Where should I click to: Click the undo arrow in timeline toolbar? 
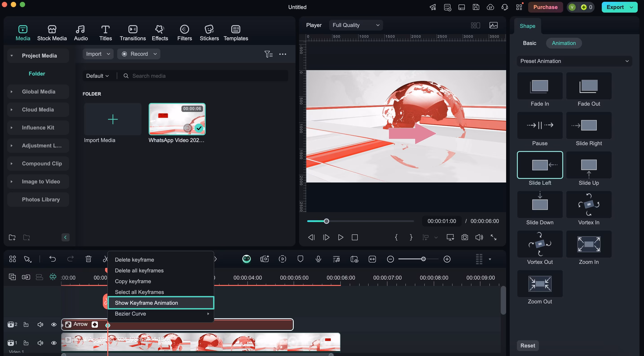tap(53, 259)
